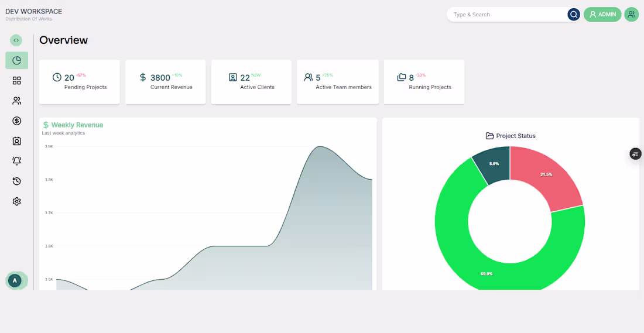The height and width of the screenshot is (333, 644).
Task: Click the Overview heading
Action: click(64, 40)
